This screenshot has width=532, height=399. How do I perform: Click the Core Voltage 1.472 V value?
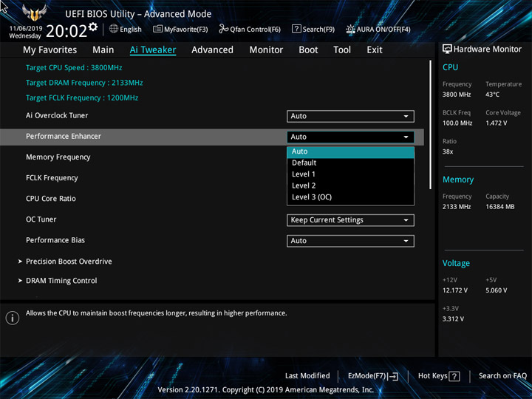(496, 123)
